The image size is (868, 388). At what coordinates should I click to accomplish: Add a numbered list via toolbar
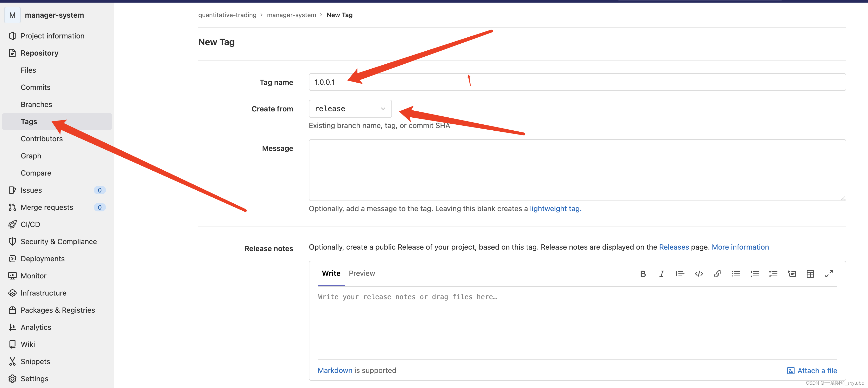coord(755,274)
